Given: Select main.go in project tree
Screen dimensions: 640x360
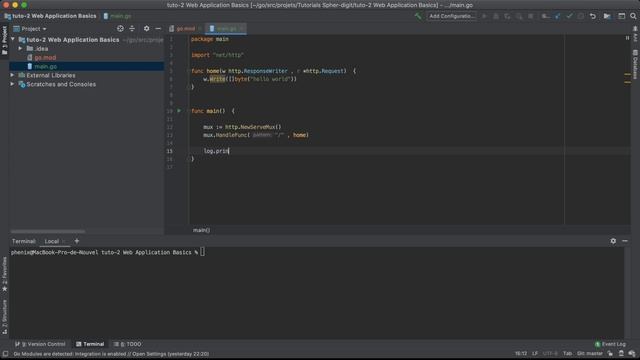Looking at the screenshot, I should [45, 67].
